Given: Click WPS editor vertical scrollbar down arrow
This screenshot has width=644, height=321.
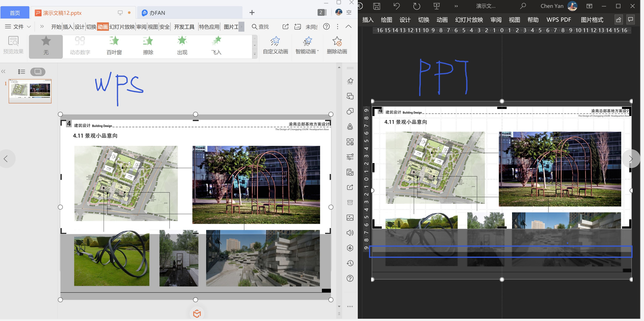Looking at the screenshot, I should (339, 306).
